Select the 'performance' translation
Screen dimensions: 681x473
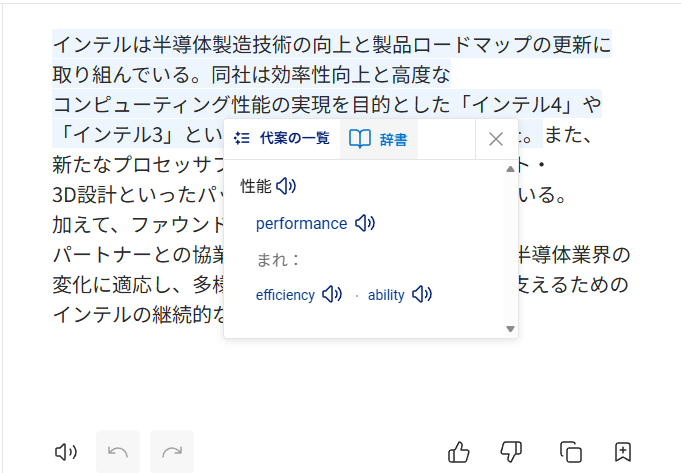click(x=301, y=224)
